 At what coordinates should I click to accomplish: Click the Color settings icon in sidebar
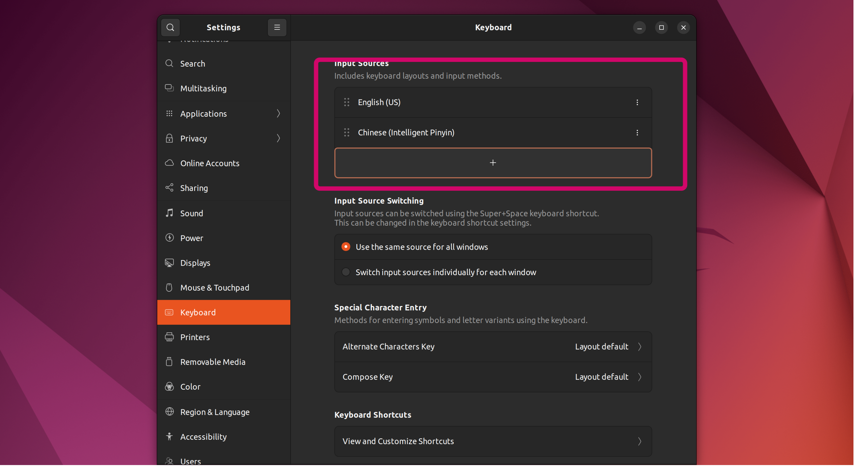coord(169,387)
